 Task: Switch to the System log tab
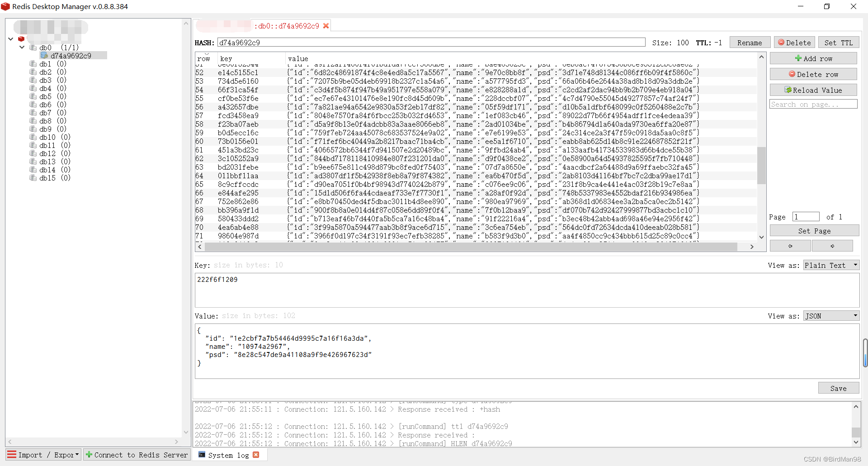(230, 455)
